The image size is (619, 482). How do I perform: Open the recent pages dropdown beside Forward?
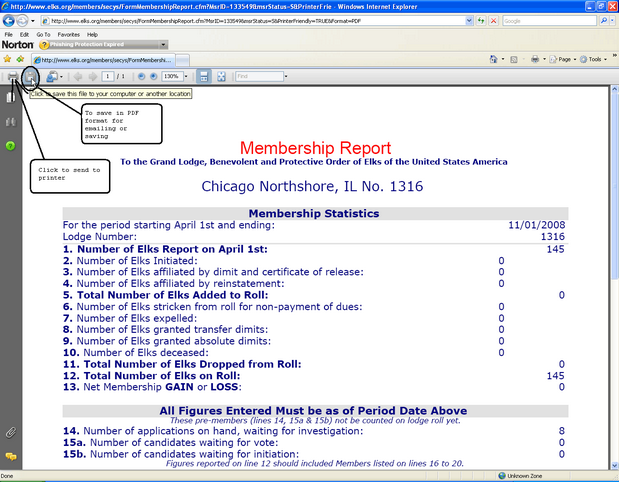pos(33,21)
